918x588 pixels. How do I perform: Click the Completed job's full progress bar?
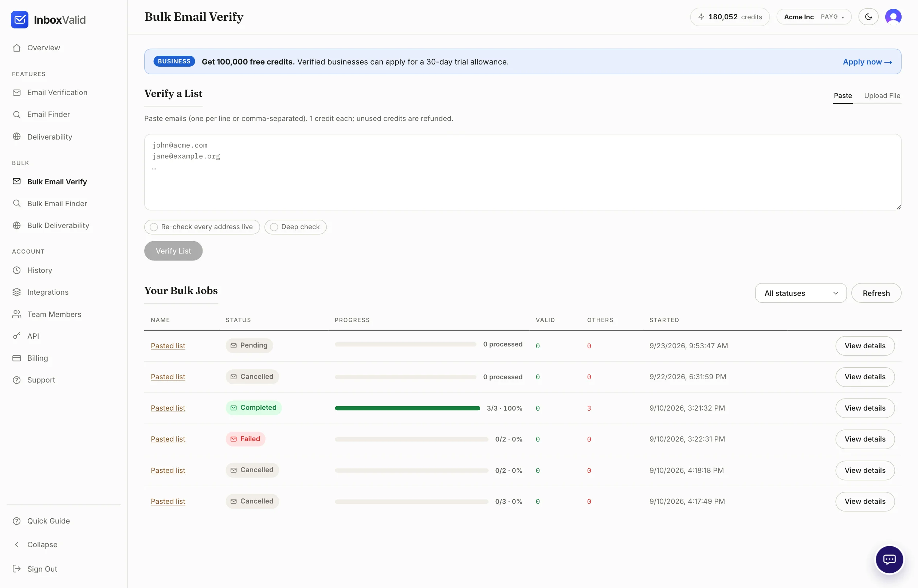tap(407, 408)
